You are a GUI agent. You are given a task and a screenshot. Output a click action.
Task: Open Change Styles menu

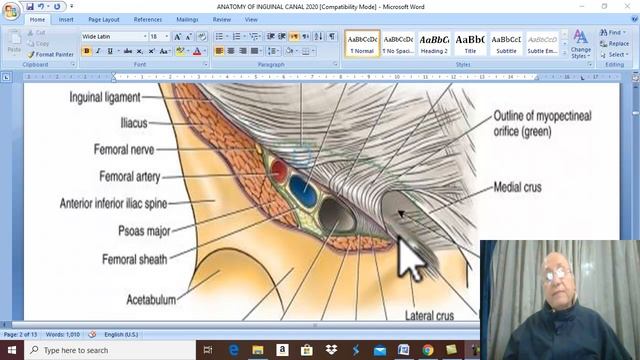[580, 44]
